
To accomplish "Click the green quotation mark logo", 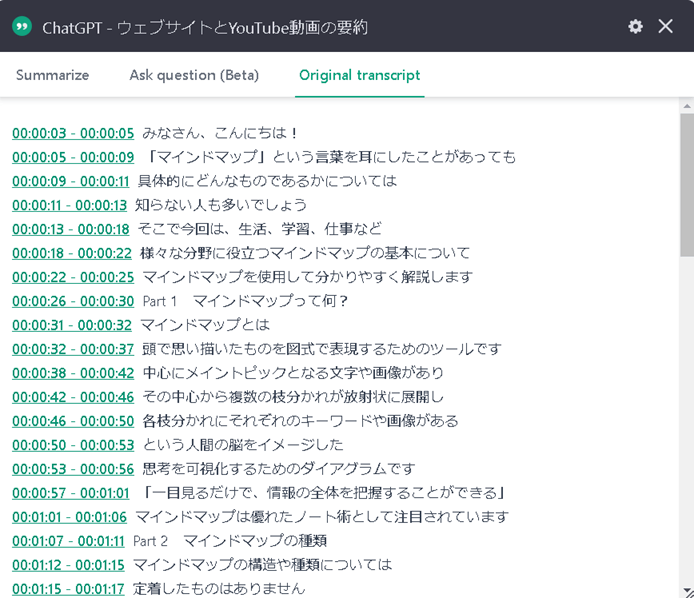I will point(22,27).
